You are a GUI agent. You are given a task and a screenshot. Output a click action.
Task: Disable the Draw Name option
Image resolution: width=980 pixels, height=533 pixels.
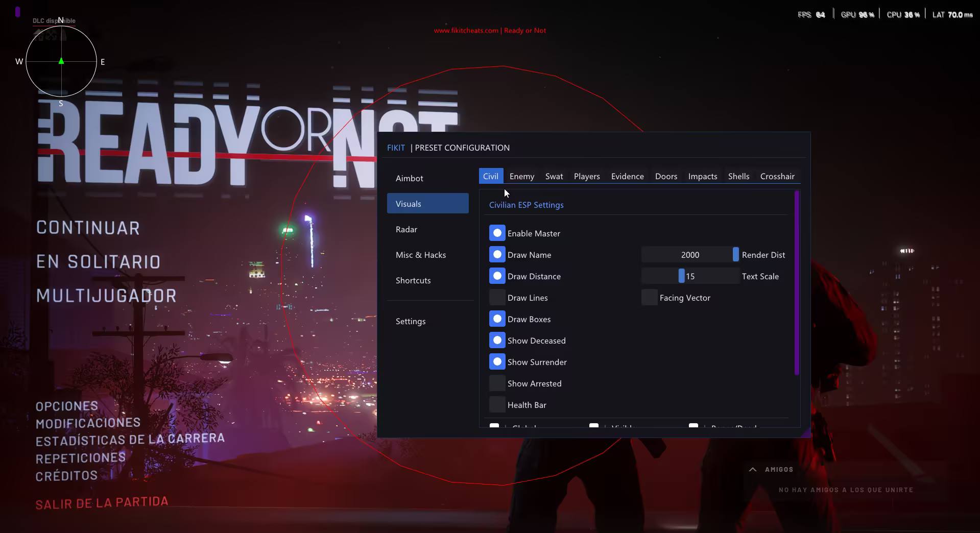point(497,255)
